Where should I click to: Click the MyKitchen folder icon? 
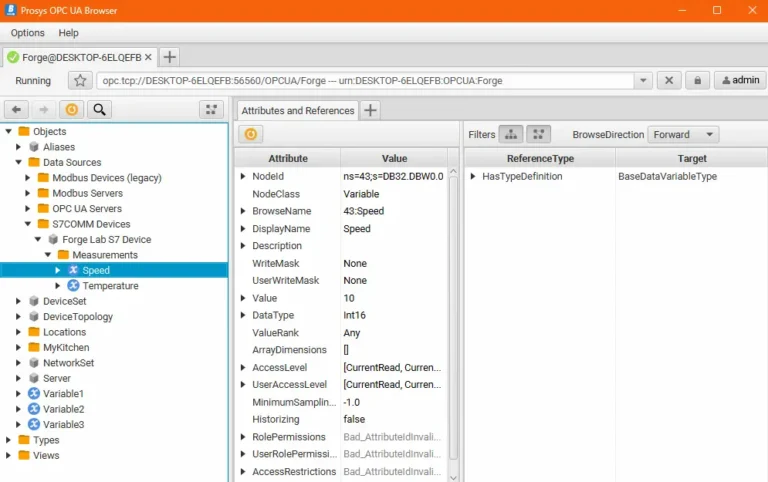pyautogui.click(x=34, y=347)
